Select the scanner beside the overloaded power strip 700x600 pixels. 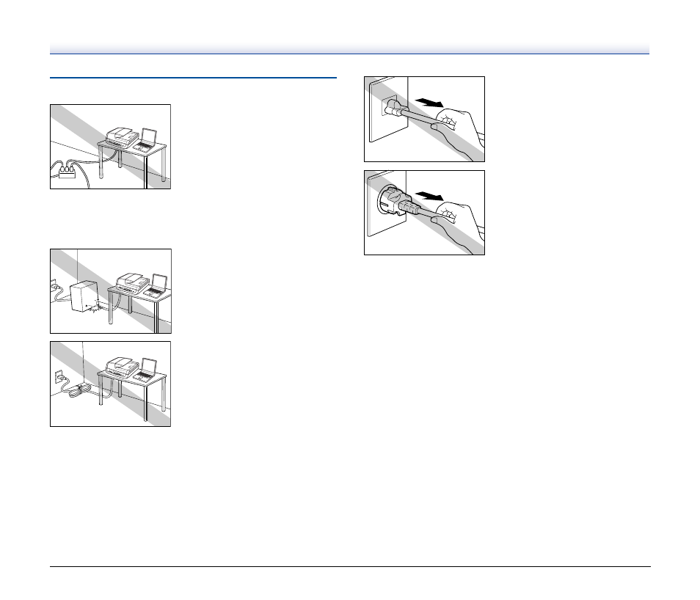tap(122, 136)
